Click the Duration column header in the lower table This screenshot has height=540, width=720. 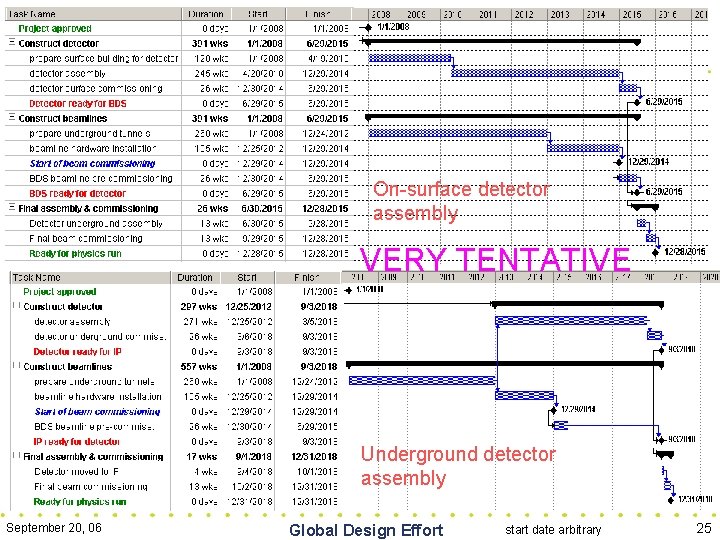coord(195,277)
